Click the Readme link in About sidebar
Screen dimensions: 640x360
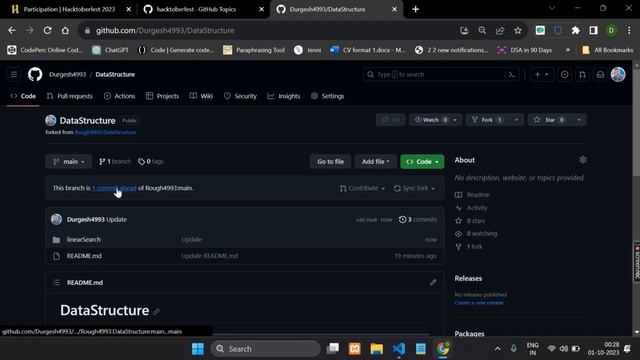pos(478,195)
